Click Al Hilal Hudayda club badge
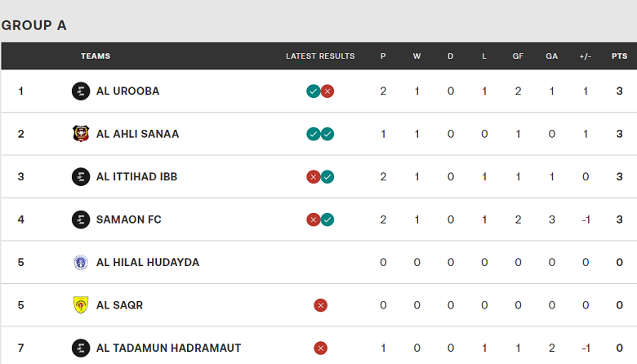Viewport: 637px width, 364px height. coord(80,263)
